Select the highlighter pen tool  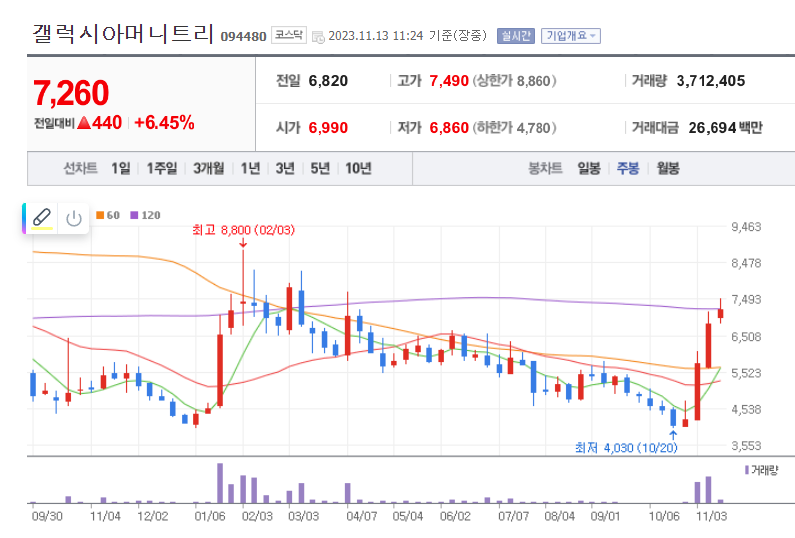pos(42,219)
